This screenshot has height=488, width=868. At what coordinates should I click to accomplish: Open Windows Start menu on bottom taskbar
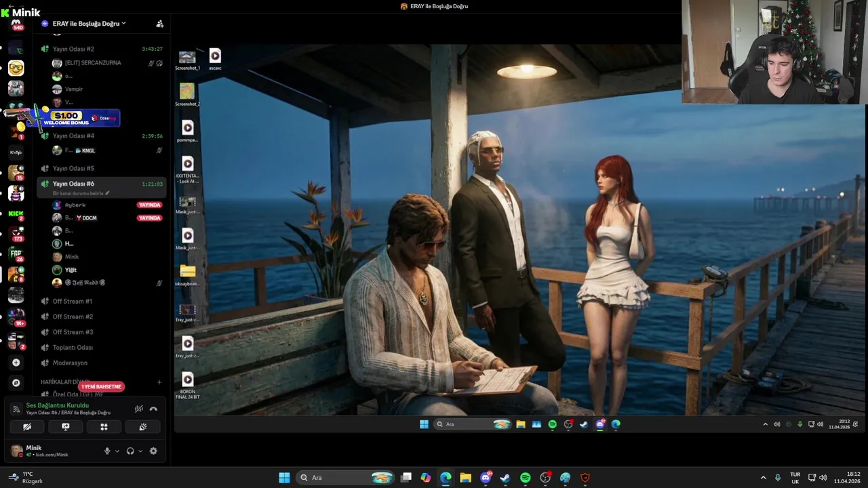[x=284, y=478]
